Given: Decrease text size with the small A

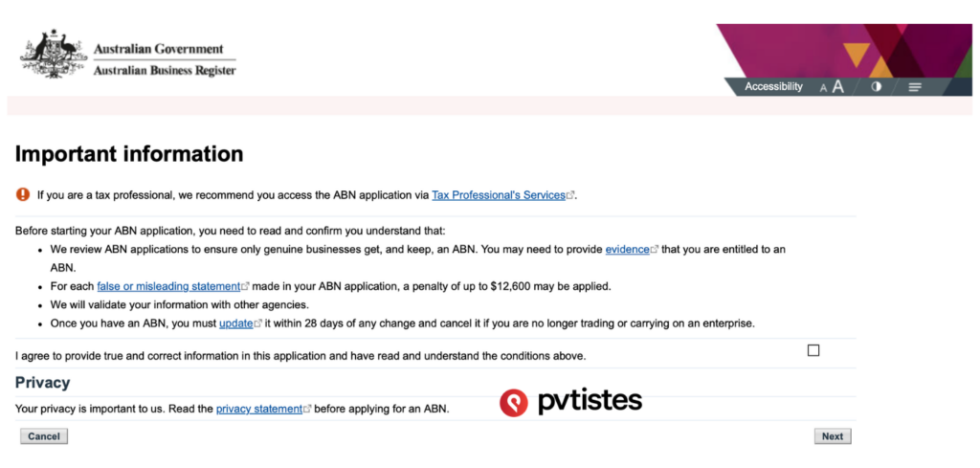Looking at the screenshot, I should [823, 88].
